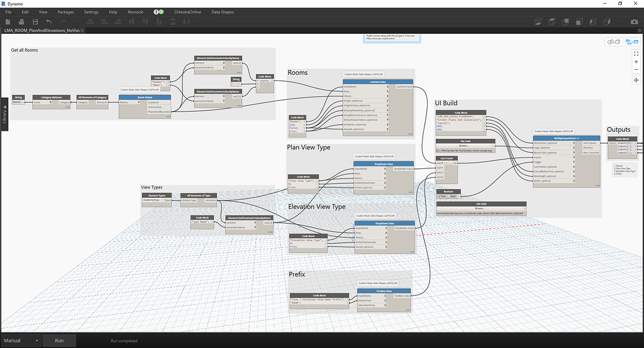Image resolution: width=644 pixels, height=348 pixels.
Task: Close the LMA_ROOM_PlanAndElevations workspace tab
Action: coord(82,30)
